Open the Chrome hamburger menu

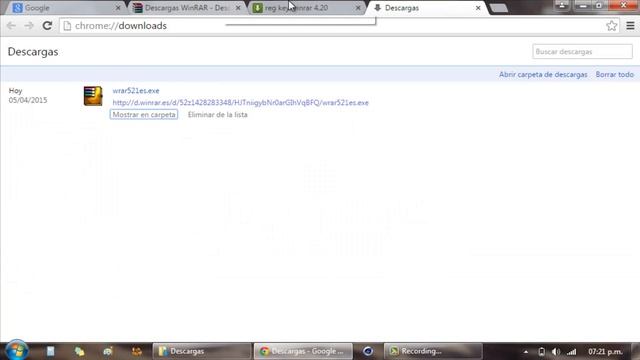(x=630, y=26)
